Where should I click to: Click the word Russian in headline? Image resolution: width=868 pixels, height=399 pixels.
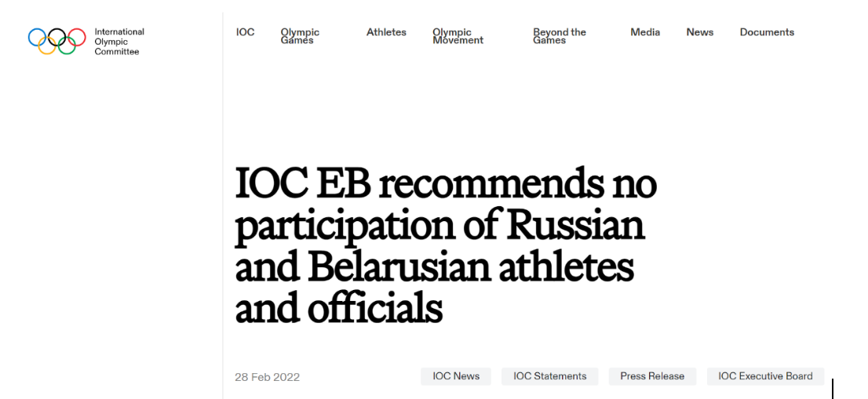(x=576, y=225)
